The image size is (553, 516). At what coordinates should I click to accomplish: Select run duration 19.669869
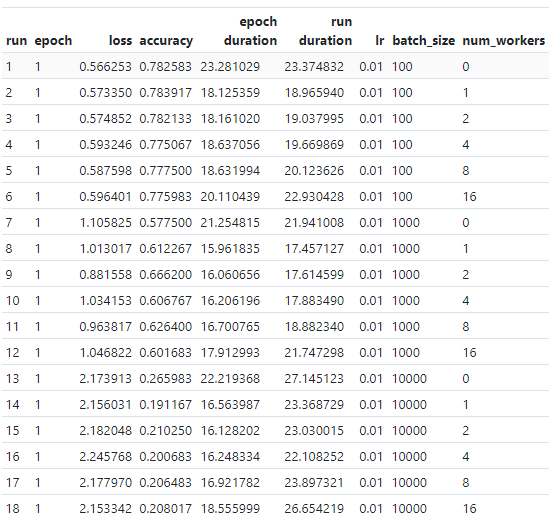[314, 145]
